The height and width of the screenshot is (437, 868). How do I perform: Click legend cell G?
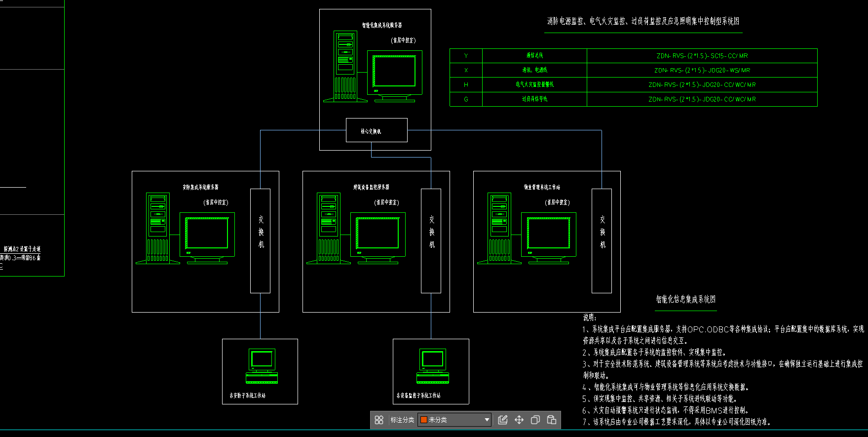(x=466, y=99)
